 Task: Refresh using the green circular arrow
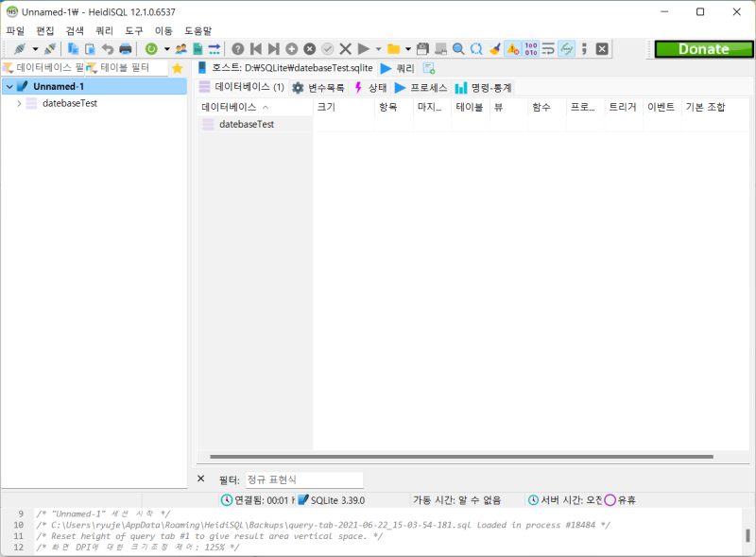151,49
